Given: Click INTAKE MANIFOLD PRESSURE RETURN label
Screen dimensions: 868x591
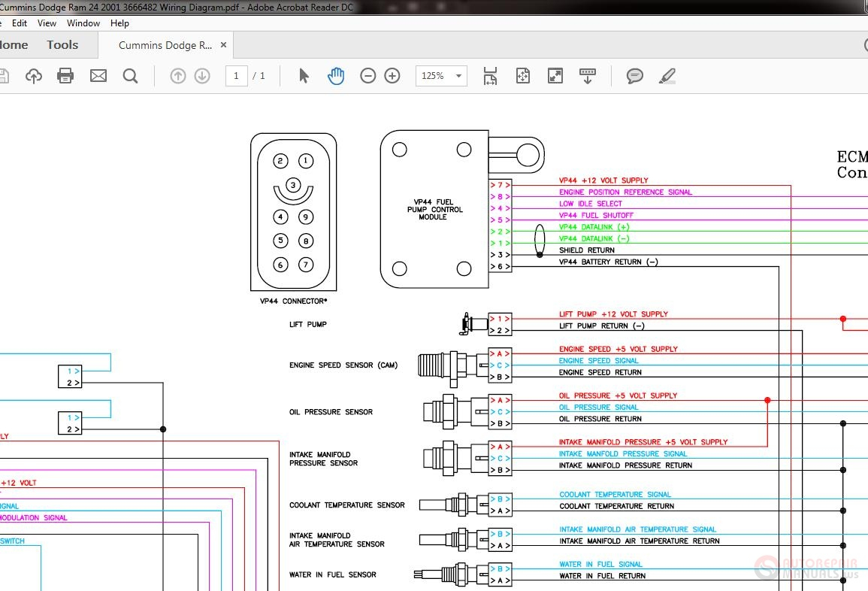Looking at the screenshot, I should coord(625,466).
